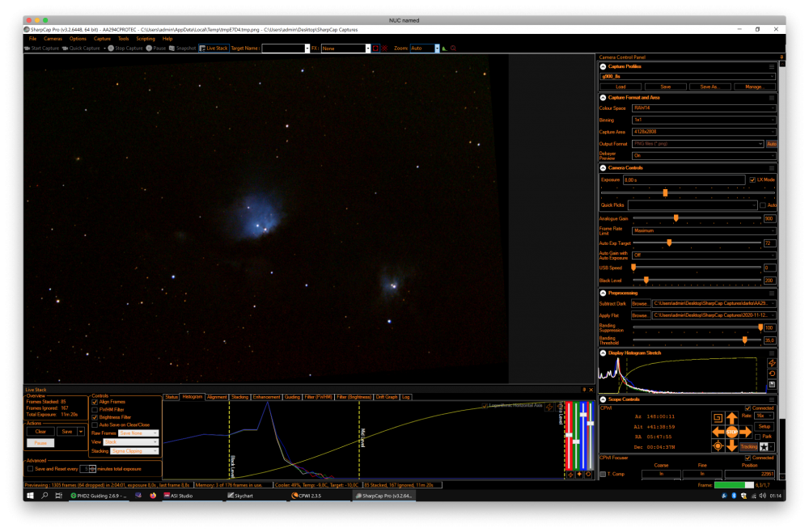Toggle the Park checkbox in Scope Controls
This screenshot has width=809, height=532.
757,437
